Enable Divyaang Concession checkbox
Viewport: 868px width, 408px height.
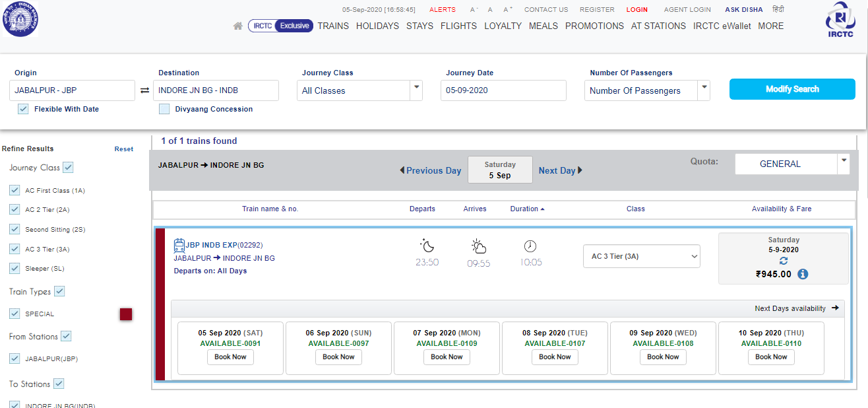click(x=164, y=109)
